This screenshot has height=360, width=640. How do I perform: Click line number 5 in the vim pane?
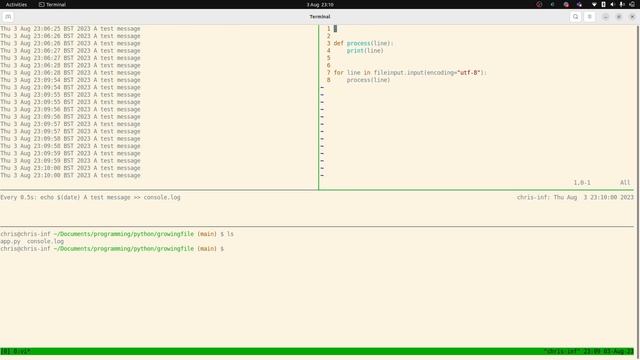(329, 58)
